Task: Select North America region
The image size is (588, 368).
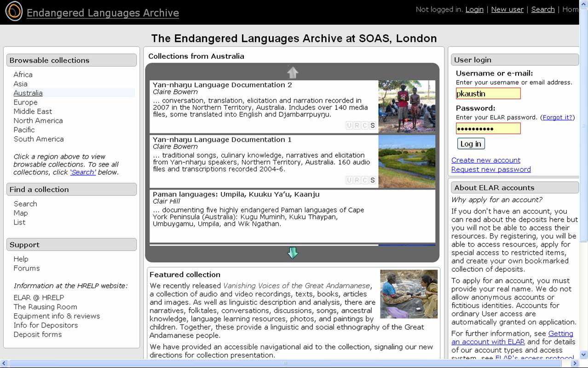Action: [x=38, y=121]
